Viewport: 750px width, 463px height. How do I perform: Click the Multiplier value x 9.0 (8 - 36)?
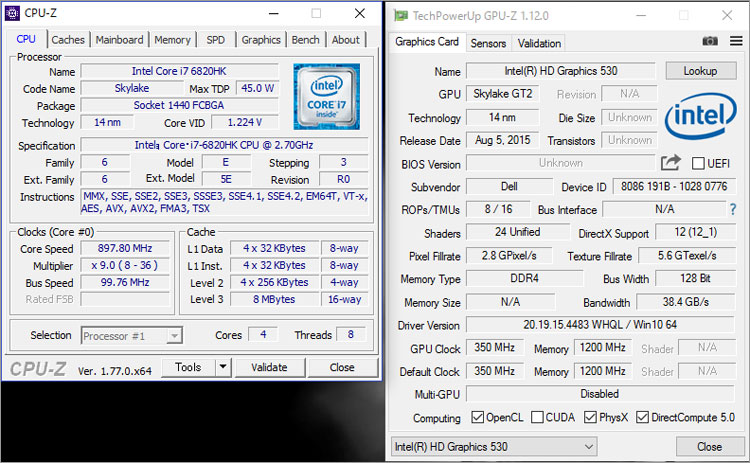coord(125,265)
